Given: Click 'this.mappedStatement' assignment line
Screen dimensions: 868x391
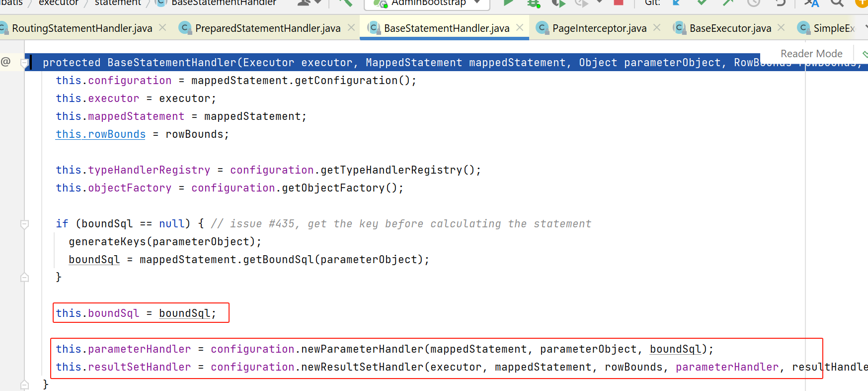Looking at the screenshot, I should 181,116.
